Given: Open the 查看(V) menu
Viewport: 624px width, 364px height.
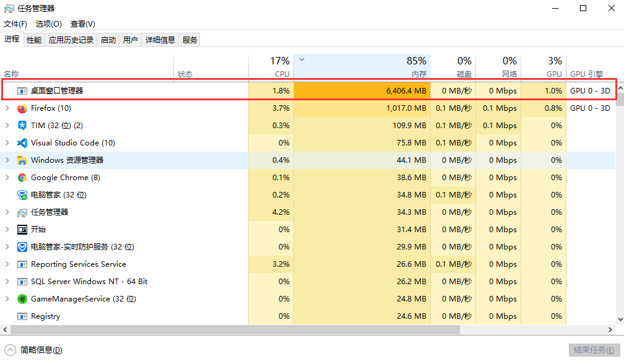Looking at the screenshot, I should [82, 24].
